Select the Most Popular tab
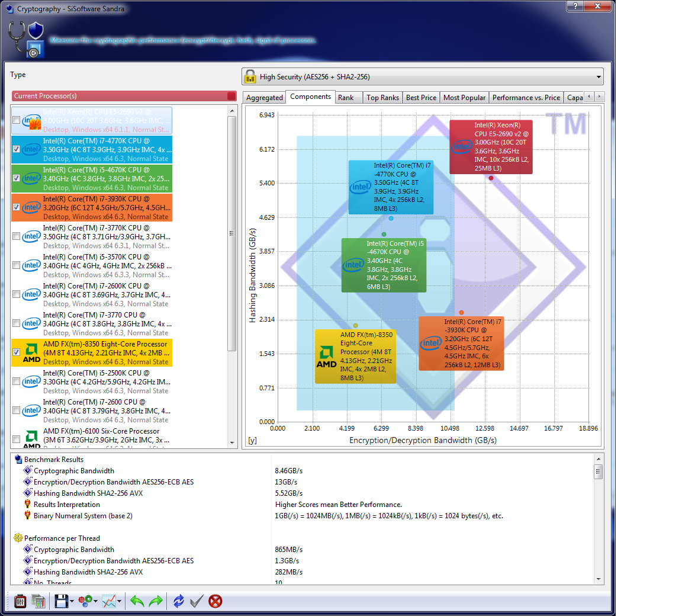The image size is (682, 616). pos(465,98)
